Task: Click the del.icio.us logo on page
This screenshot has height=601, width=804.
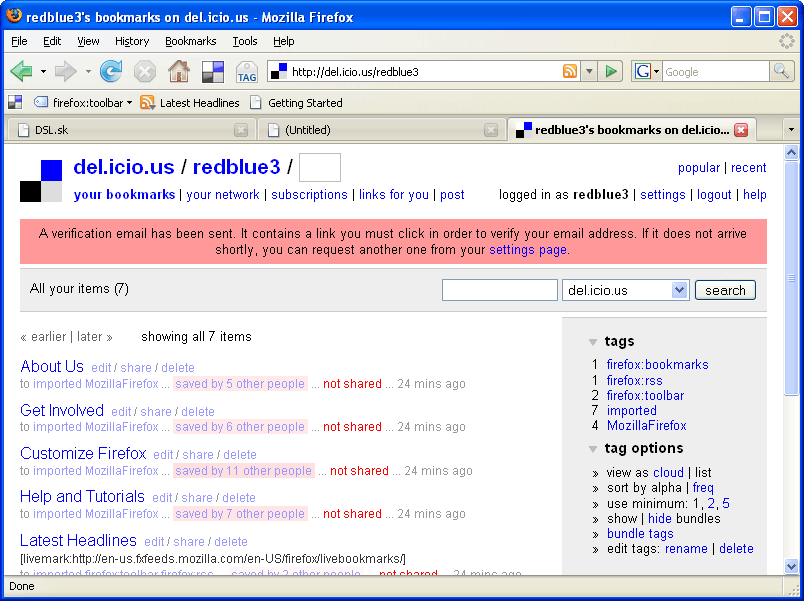Action: click(41, 181)
